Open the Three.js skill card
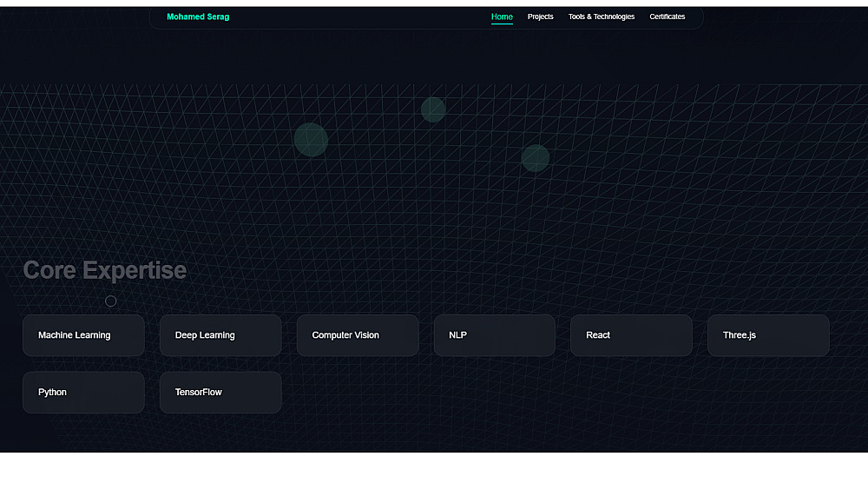The width and height of the screenshot is (868, 496). [768, 335]
